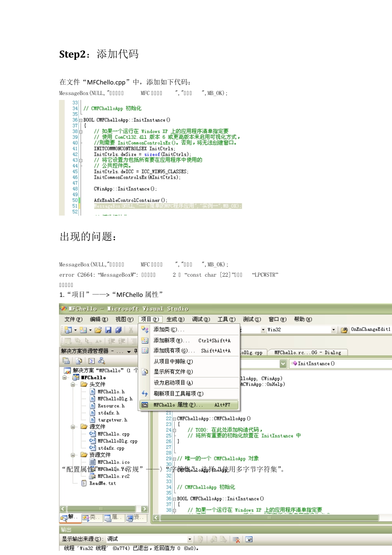Click the New Project toolbar icon
This screenshot has width=392, height=555.
click(68, 330)
